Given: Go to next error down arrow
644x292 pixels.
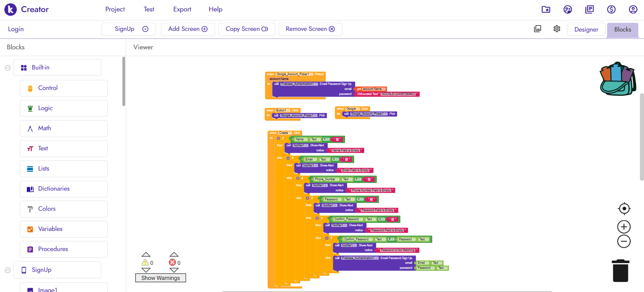Looking at the screenshot, I should coord(174,270).
